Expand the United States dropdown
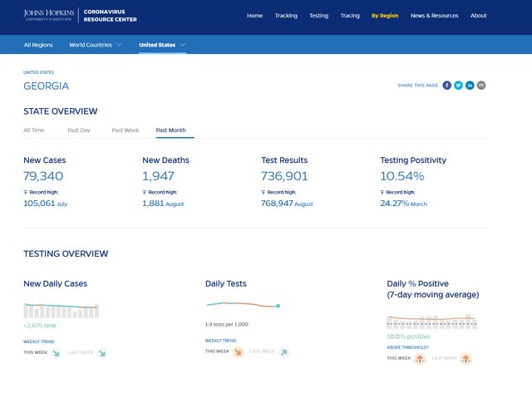This screenshot has height=398, width=532. (x=162, y=45)
